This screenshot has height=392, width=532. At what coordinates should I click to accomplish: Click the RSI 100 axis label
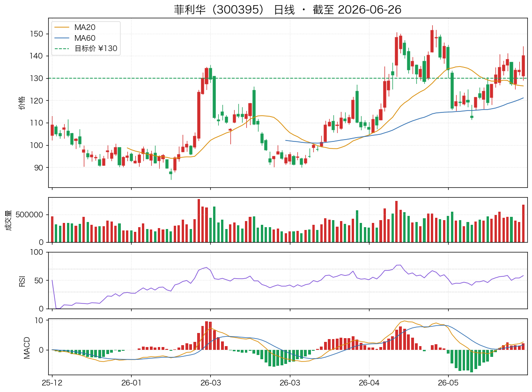[37, 252]
